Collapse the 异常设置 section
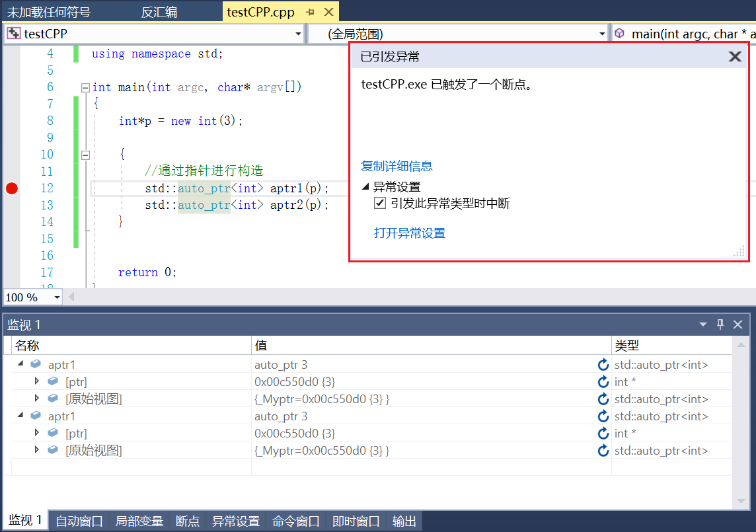Viewport: 756px width, 532px height. pos(365,186)
